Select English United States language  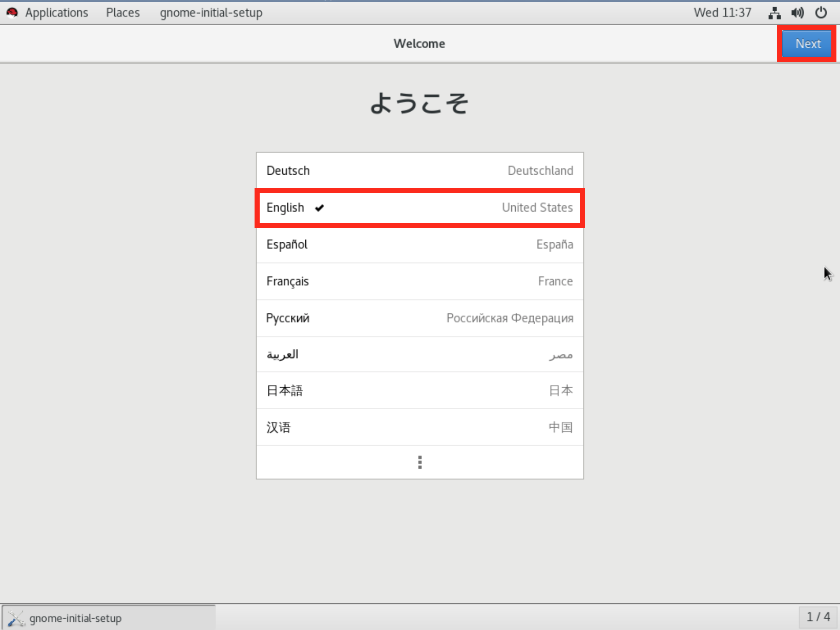tap(419, 207)
